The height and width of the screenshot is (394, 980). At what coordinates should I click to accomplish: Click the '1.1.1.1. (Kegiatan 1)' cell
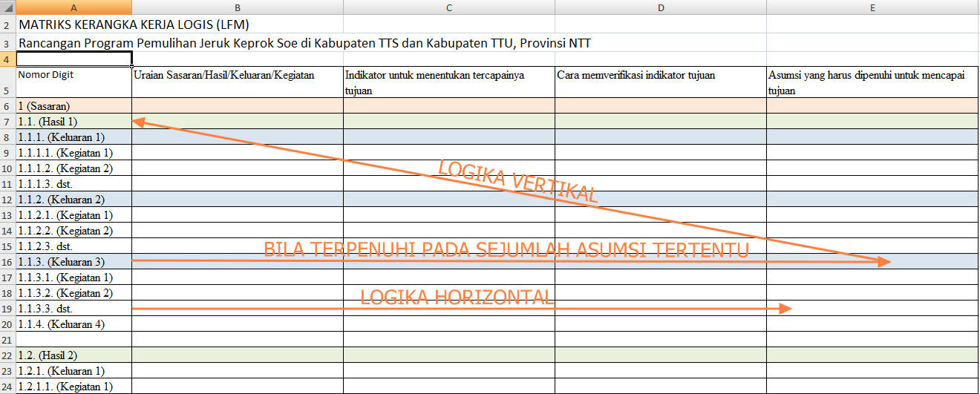pos(73,153)
